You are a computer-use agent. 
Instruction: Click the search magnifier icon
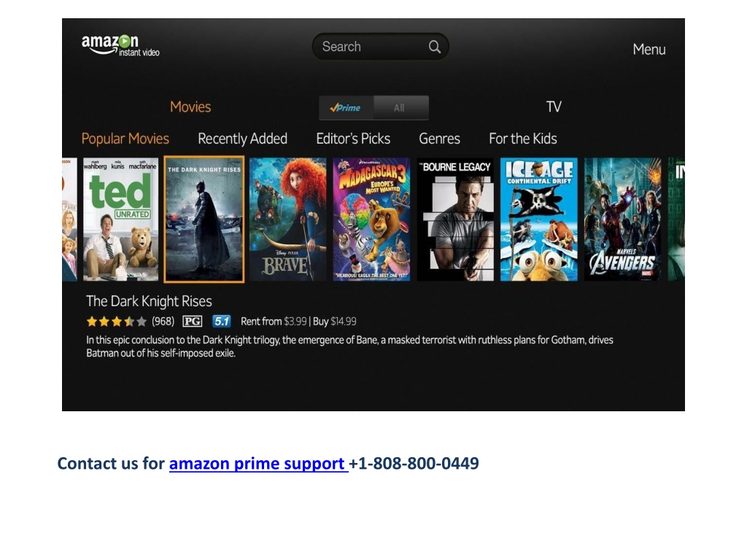coord(434,47)
